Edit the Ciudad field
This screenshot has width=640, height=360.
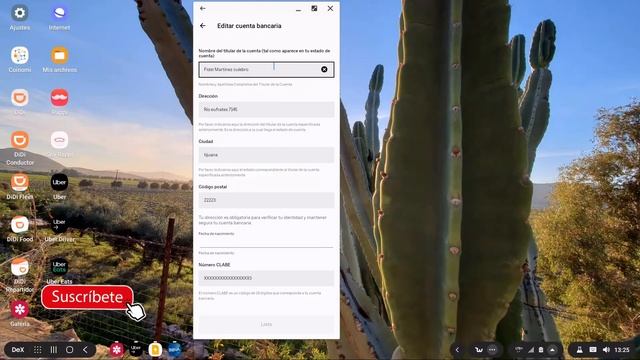pos(266,155)
